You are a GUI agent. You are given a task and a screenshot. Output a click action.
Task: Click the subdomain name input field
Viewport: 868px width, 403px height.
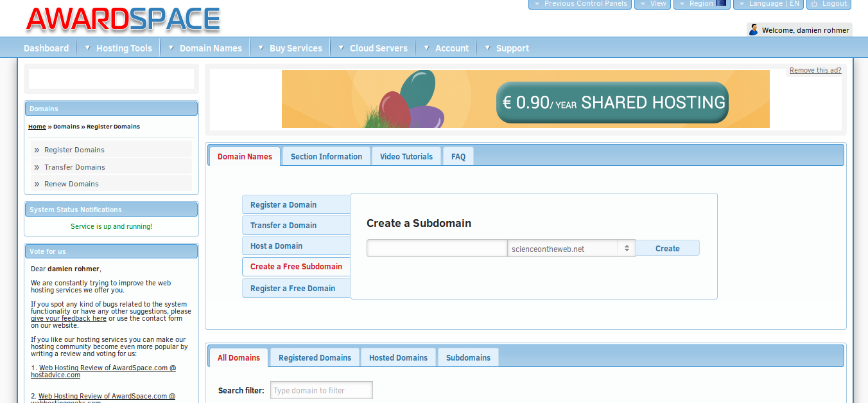[437, 249]
